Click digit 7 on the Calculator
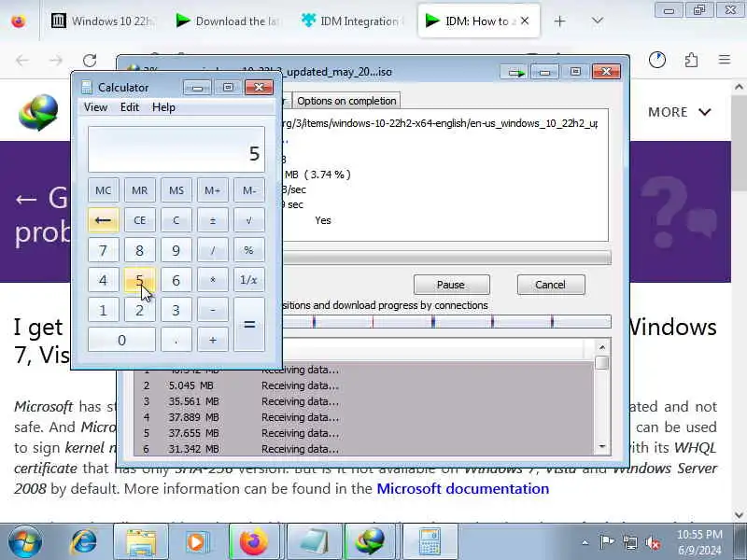 coord(104,250)
